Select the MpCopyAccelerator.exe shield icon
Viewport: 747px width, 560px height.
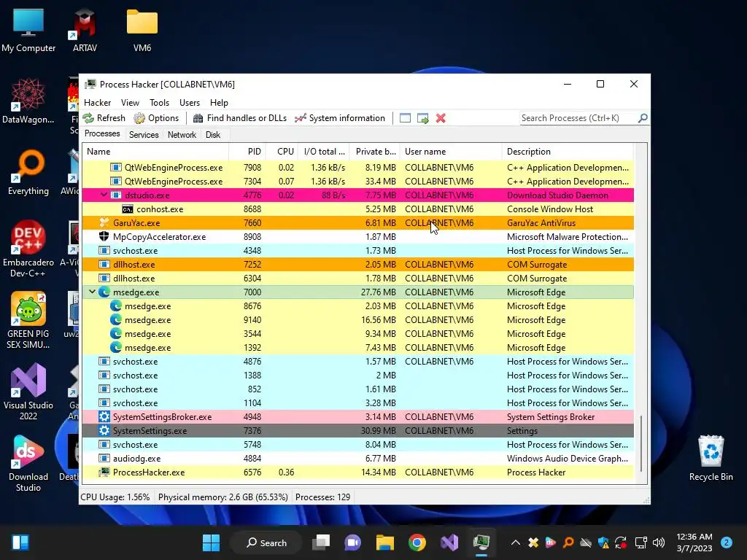104,236
